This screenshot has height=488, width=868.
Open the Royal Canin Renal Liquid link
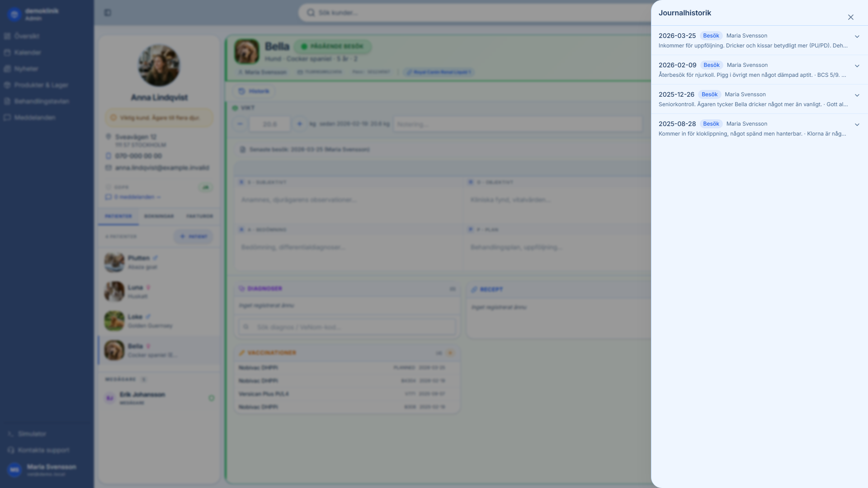point(439,72)
